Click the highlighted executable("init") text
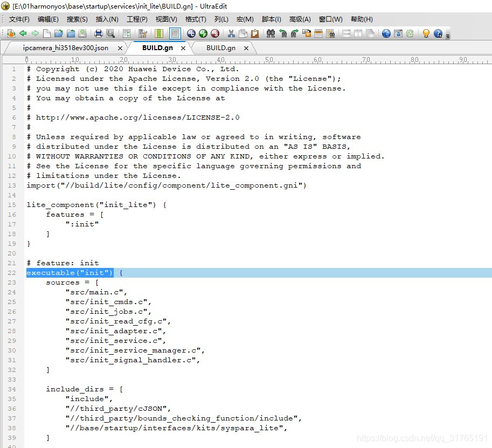Screen dimensions: 492x448 click(70, 273)
